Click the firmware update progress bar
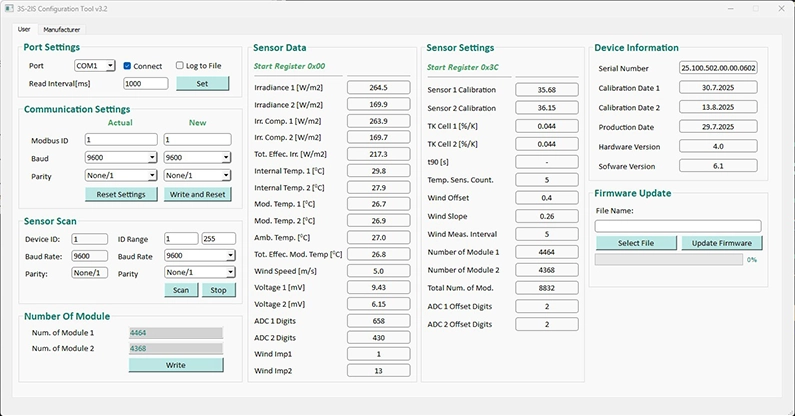 coord(667,260)
